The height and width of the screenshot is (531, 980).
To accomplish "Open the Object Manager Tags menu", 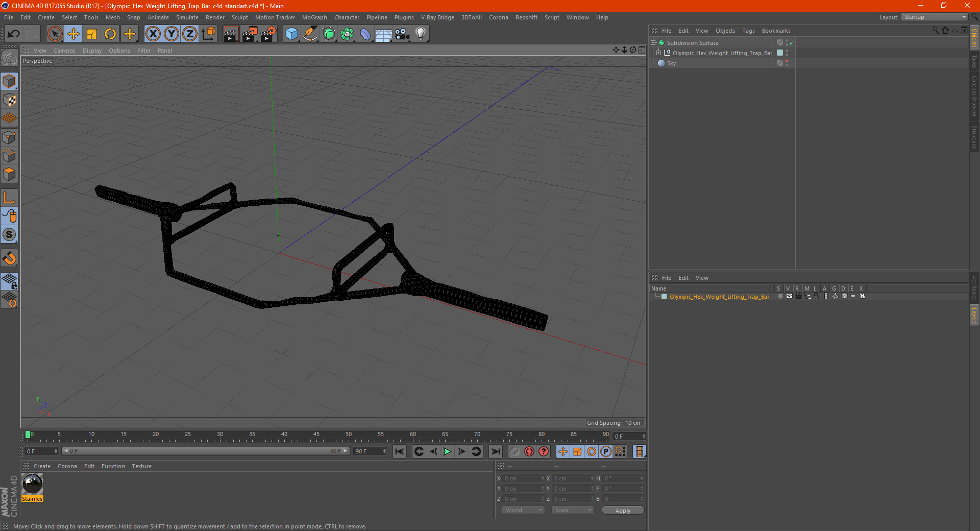I will (748, 31).
